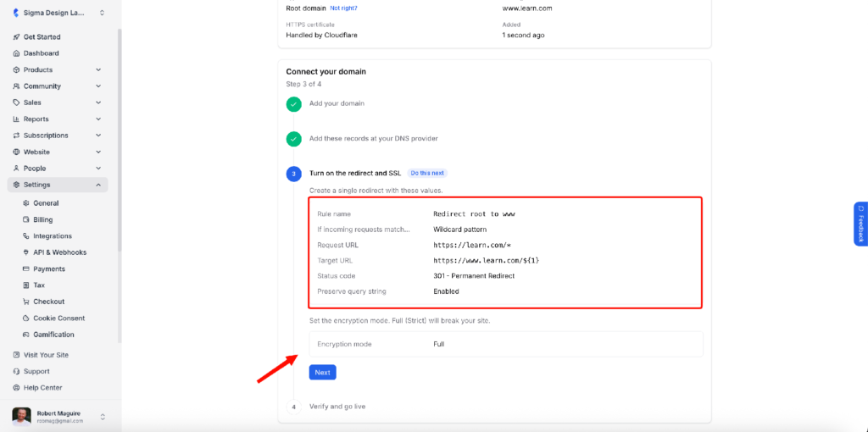This screenshot has height=432, width=868.
Task: Click the Checkout cart icon
Action: [25, 302]
